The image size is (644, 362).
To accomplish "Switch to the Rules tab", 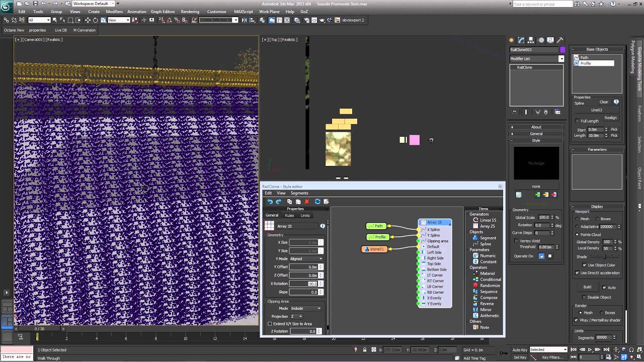I will click(289, 216).
